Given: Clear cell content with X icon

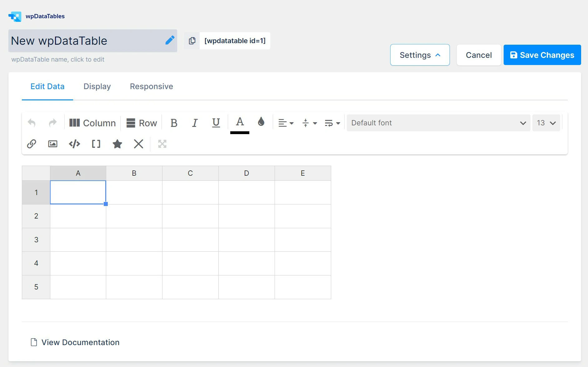Looking at the screenshot, I should tap(138, 144).
